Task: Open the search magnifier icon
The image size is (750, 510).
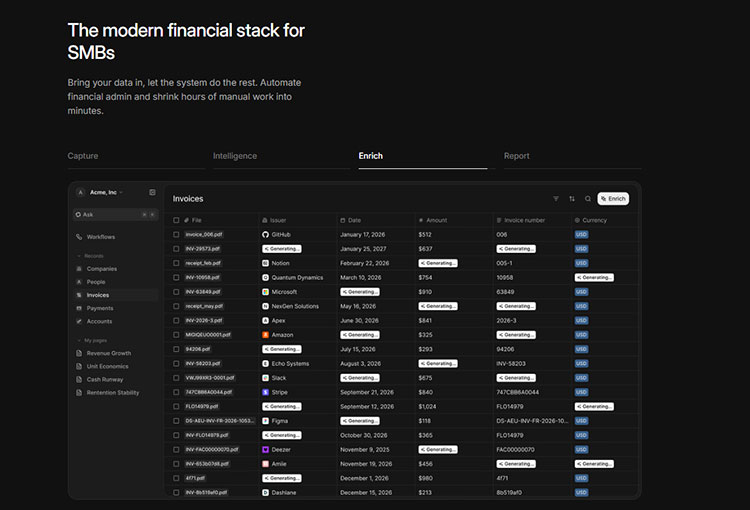Action: (588, 199)
